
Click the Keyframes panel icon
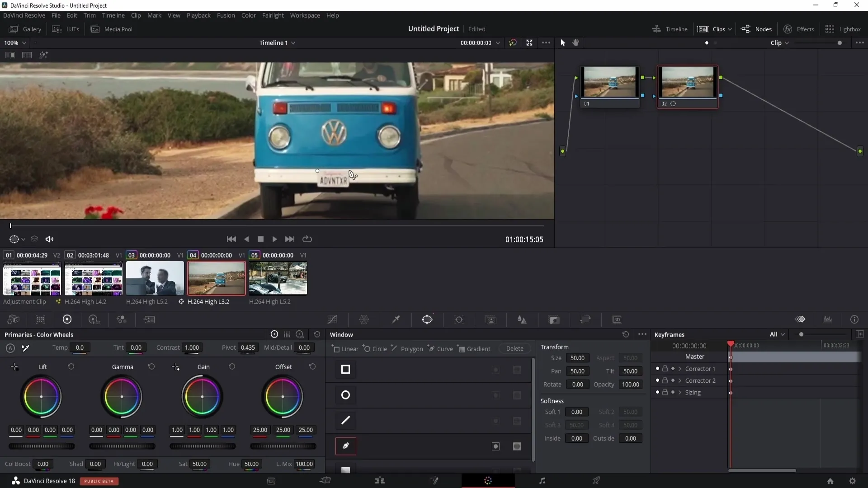coord(800,319)
